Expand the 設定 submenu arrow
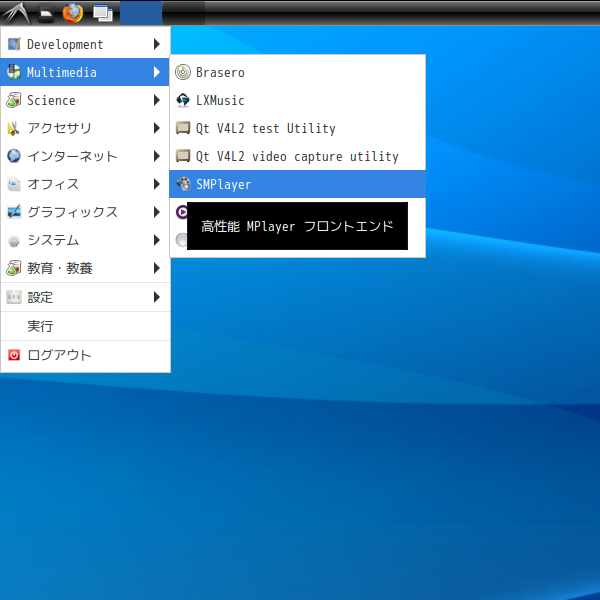 pos(157,297)
